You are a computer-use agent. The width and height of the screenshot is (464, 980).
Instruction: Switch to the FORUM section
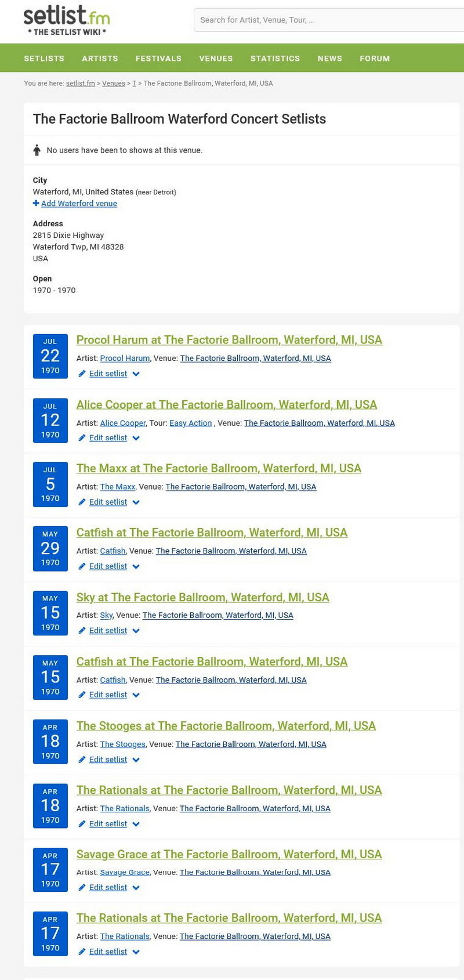coord(375,58)
